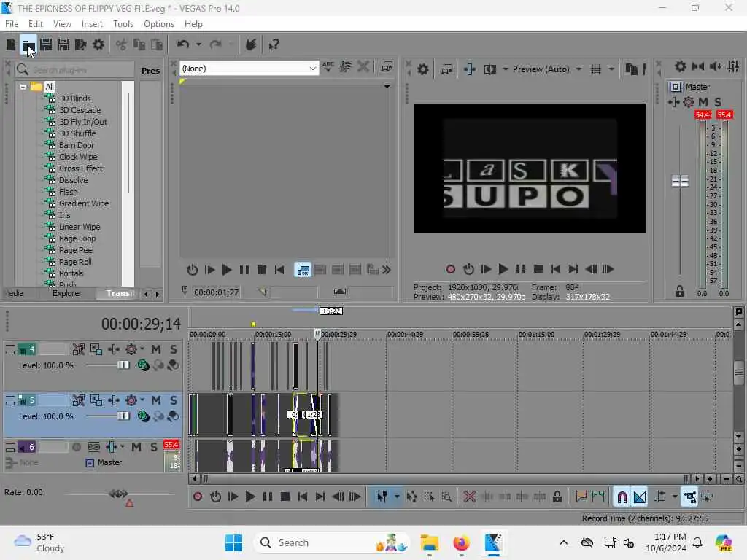Mute video track 4

156,349
